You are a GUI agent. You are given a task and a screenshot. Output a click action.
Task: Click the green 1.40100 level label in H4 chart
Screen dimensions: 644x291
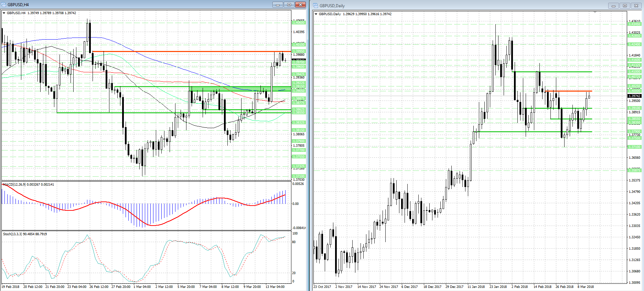pyautogui.click(x=299, y=44)
